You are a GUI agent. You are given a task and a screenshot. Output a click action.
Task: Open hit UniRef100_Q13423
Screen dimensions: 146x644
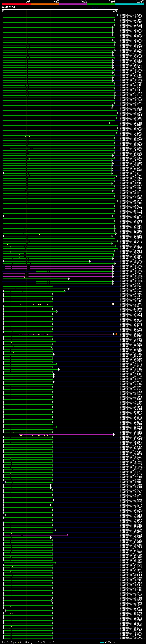point(131,25)
